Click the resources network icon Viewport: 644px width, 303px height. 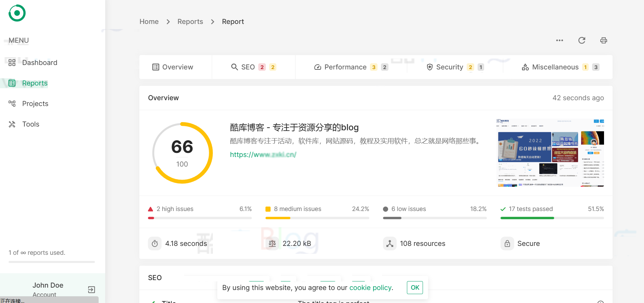click(390, 243)
